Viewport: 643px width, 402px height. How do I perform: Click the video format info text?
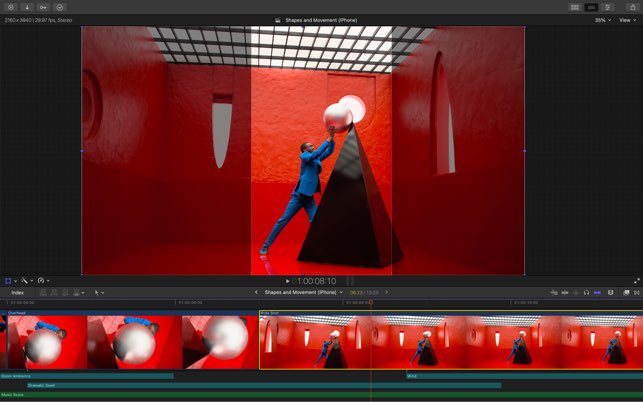tap(38, 20)
